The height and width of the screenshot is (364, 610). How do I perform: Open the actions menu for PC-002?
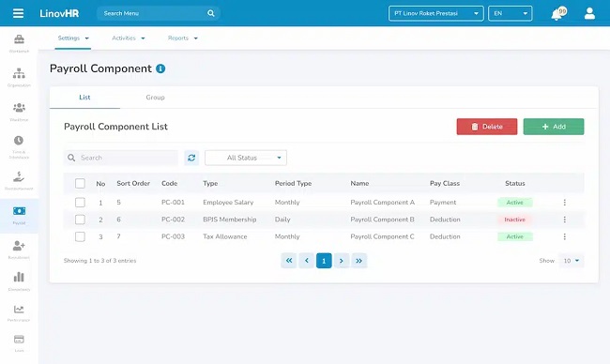point(564,220)
